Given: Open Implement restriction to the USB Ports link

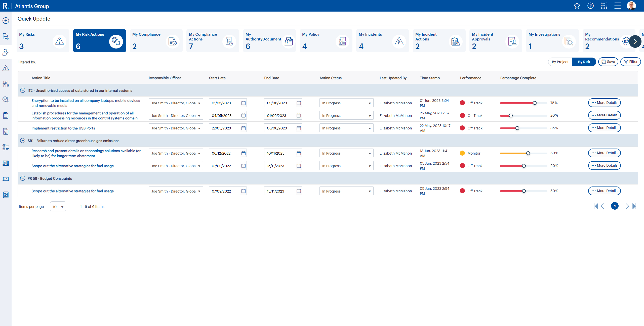Looking at the screenshot, I should [x=63, y=128].
